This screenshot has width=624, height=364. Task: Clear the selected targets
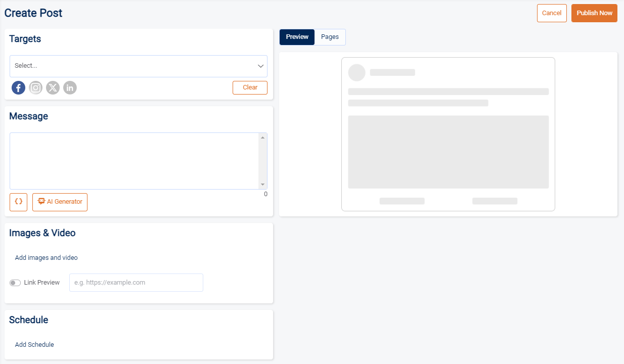click(x=250, y=87)
